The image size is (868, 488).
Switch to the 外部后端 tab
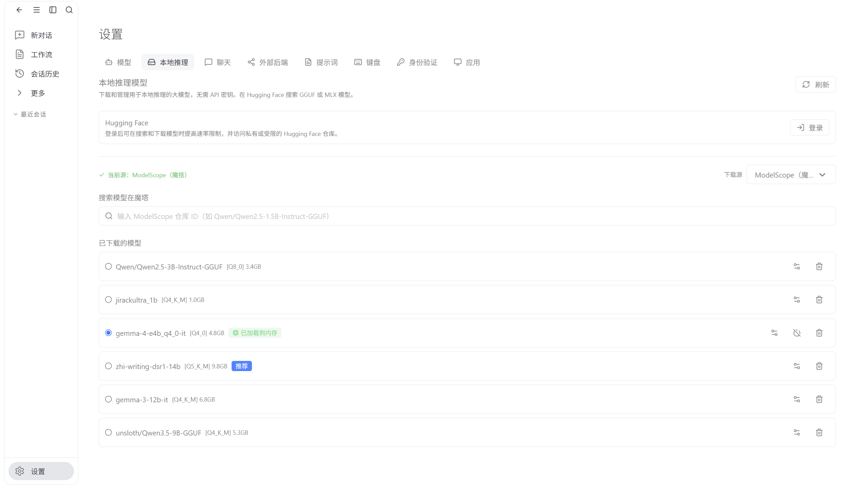(x=268, y=62)
